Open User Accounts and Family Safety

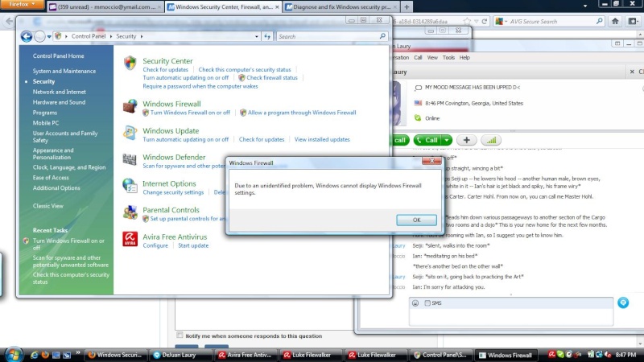(x=65, y=137)
